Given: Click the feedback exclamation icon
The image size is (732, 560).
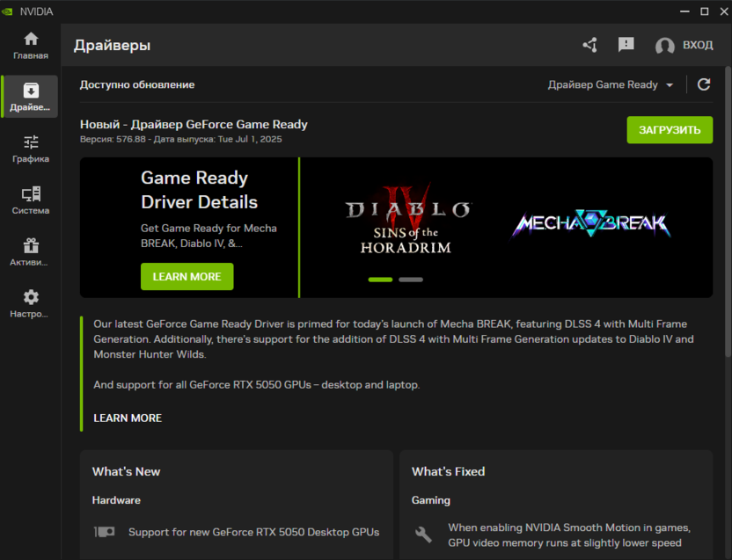Looking at the screenshot, I should click(626, 45).
